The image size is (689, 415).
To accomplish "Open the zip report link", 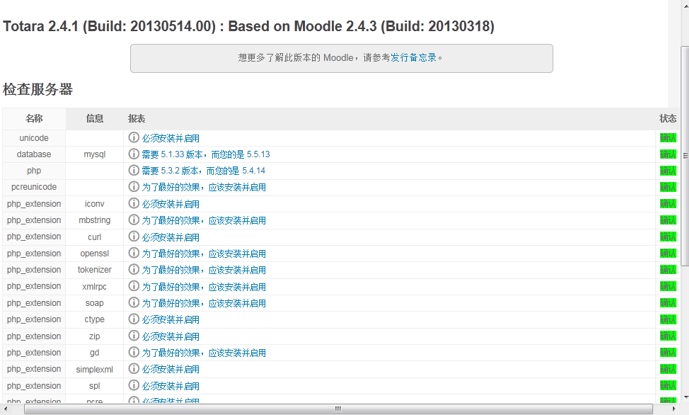I will pos(170,336).
